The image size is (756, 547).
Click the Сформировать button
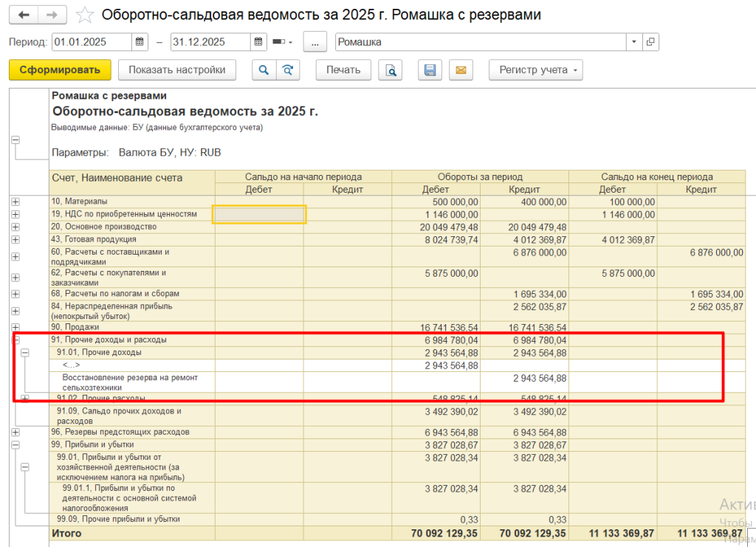60,70
